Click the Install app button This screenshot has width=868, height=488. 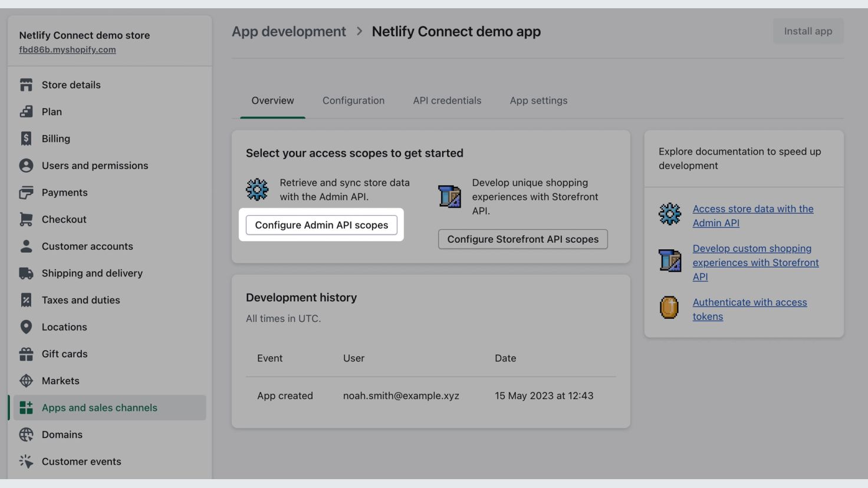coord(808,31)
